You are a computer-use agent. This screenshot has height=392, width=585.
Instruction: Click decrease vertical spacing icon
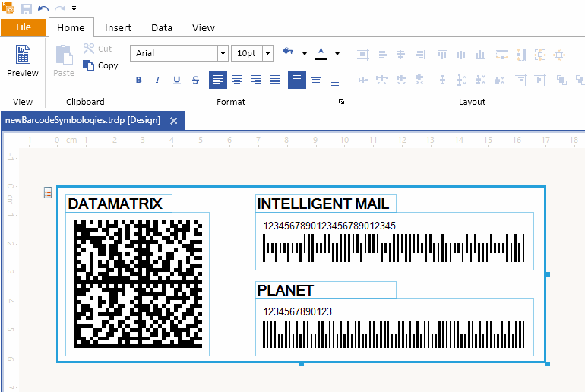[480, 80]
